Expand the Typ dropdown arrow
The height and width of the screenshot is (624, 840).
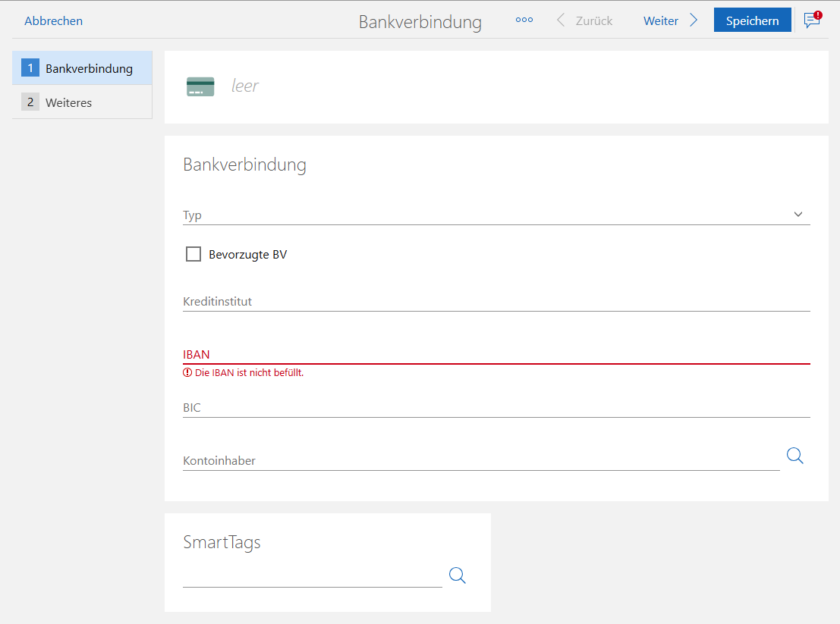coord(798,215)
